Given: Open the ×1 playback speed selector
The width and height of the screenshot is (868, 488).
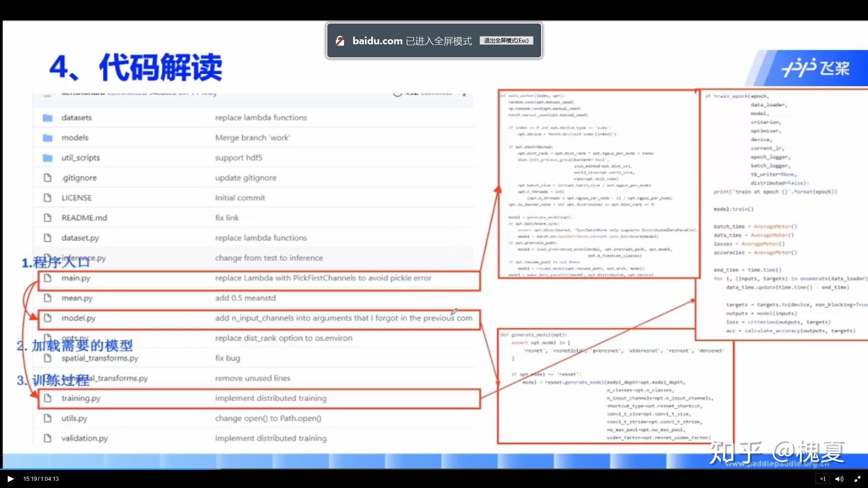Looking at the screenshot, I should [822, 479].
